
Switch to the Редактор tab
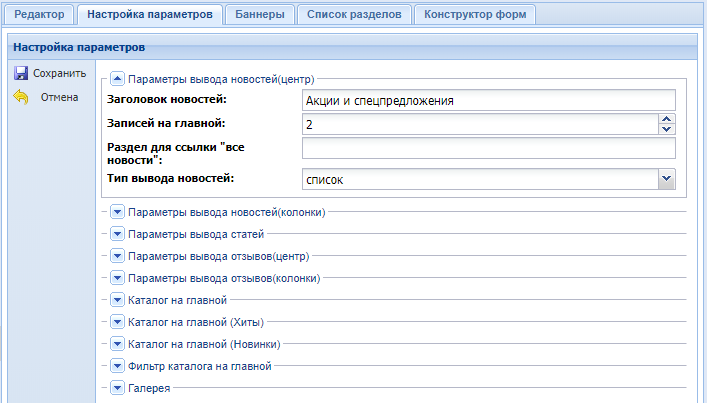(x=39, y=14)
